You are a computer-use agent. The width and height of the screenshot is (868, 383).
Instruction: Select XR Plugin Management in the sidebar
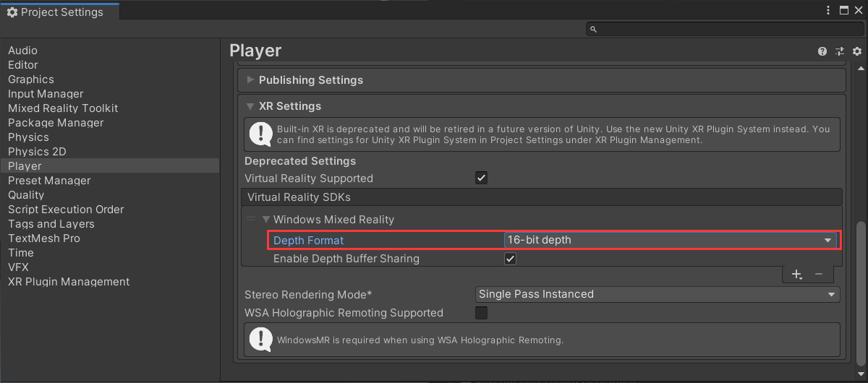point(69,282)
